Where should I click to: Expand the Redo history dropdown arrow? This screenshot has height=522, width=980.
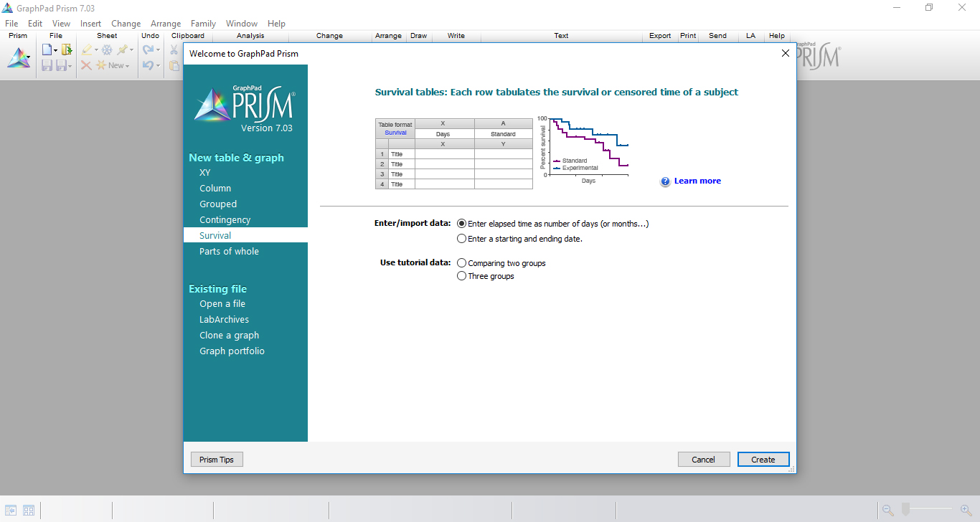pyautogui.click(x=158, y=50)
